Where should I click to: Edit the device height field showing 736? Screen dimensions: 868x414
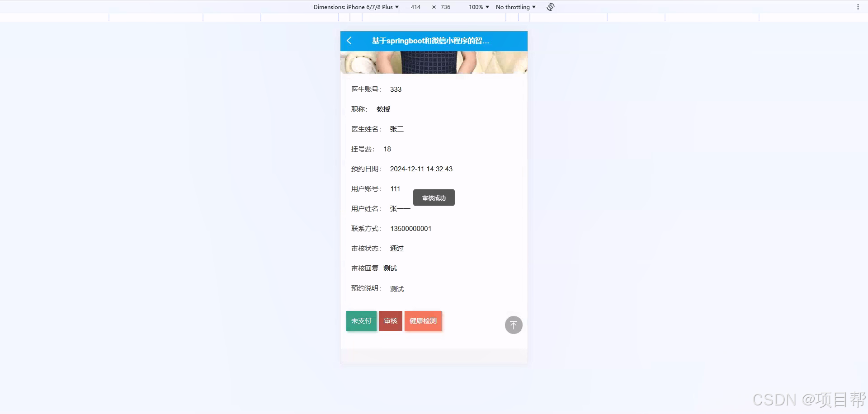[x=444, y=7]
